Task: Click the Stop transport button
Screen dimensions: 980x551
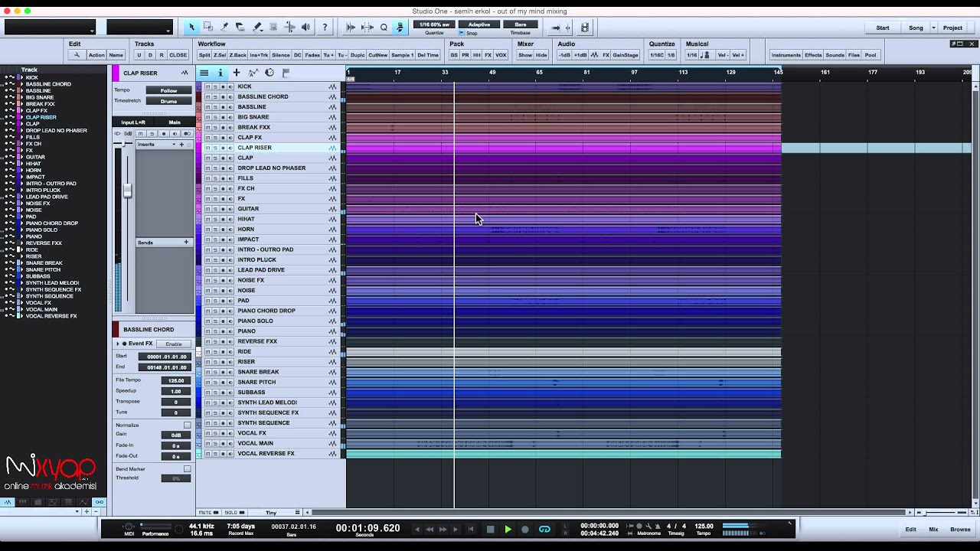Action: (x=491, y=529)
